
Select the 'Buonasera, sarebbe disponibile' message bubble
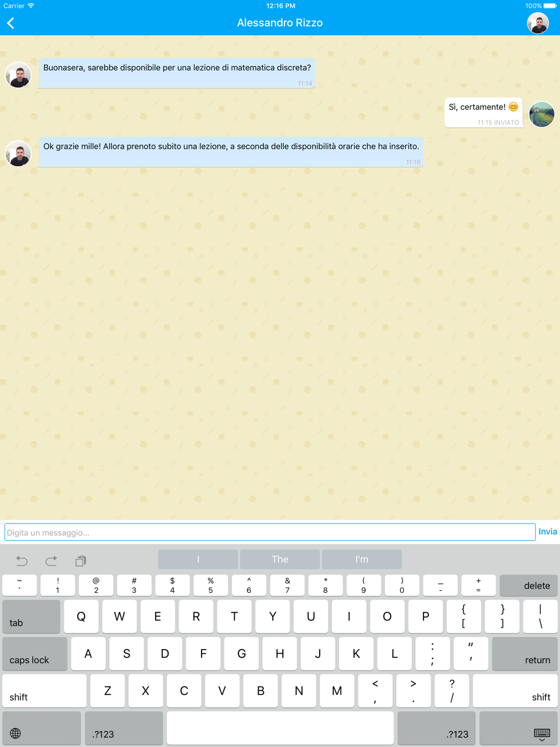pos(177,74)
